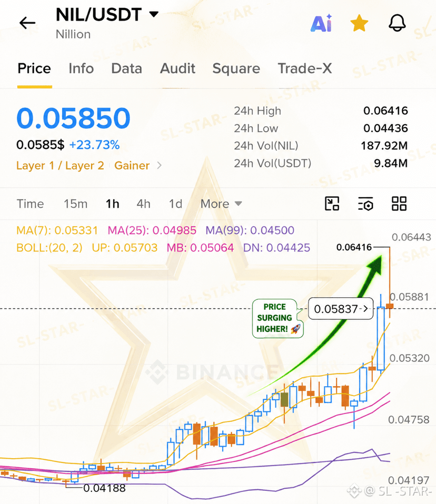Click the MA(25): 0.04985 indicator text

(x=152, y=230)
